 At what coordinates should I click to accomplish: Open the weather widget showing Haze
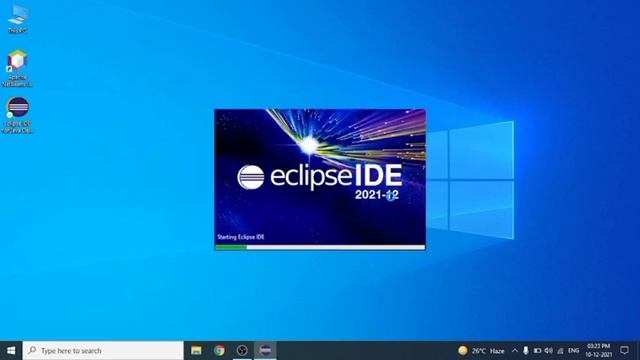pos(481,351)
